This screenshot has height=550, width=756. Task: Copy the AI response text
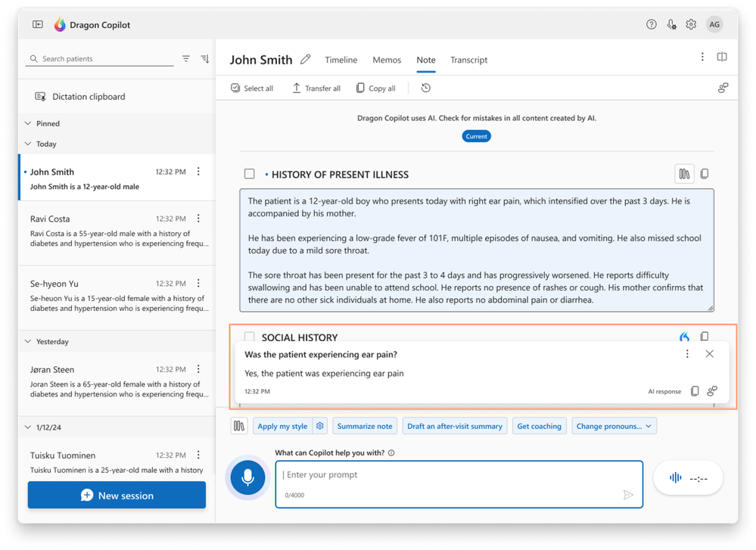(695, 391)
